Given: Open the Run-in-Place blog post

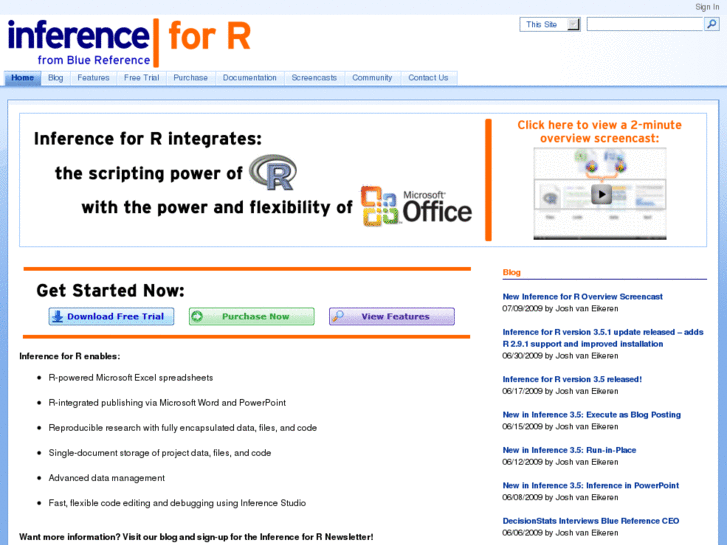Looking at the screenshot, I should click(x=569, y=450).
